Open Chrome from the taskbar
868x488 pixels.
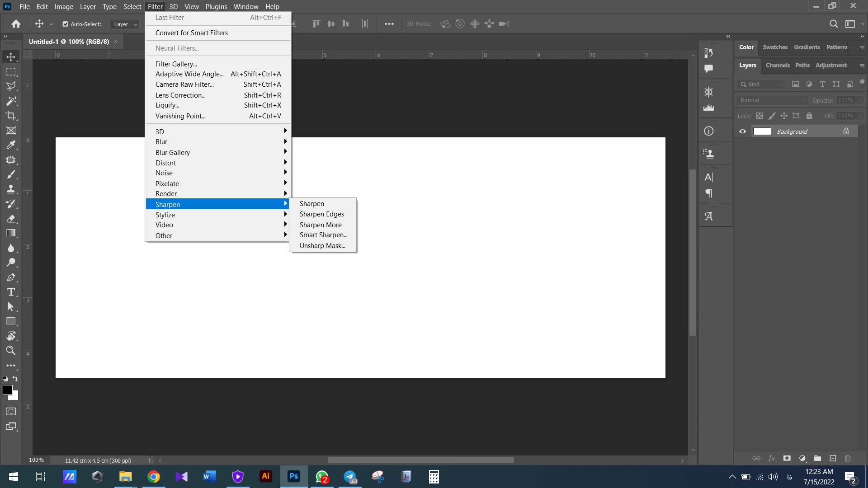pos(154,477)
